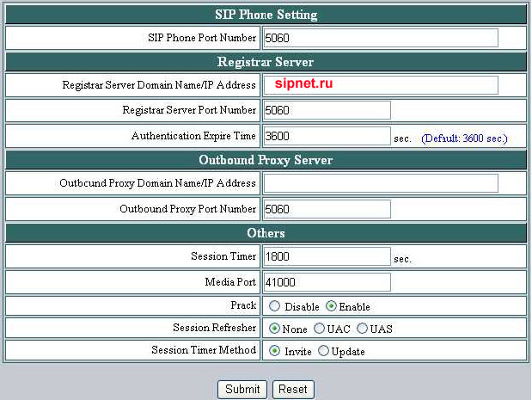The width and height of the screenshot is (532, 400).
Task: Choose UAC as Session Refresher
Action: click(x=319, y=329)
